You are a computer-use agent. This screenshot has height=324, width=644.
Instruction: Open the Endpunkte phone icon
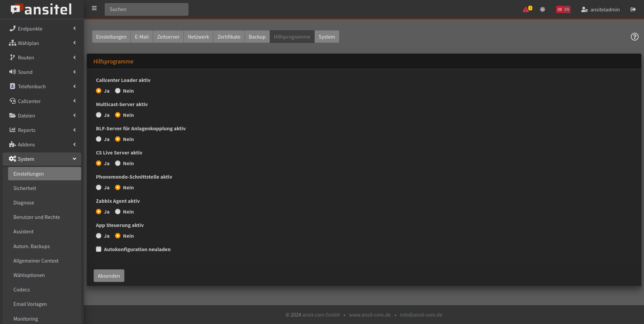coord(12,29)
